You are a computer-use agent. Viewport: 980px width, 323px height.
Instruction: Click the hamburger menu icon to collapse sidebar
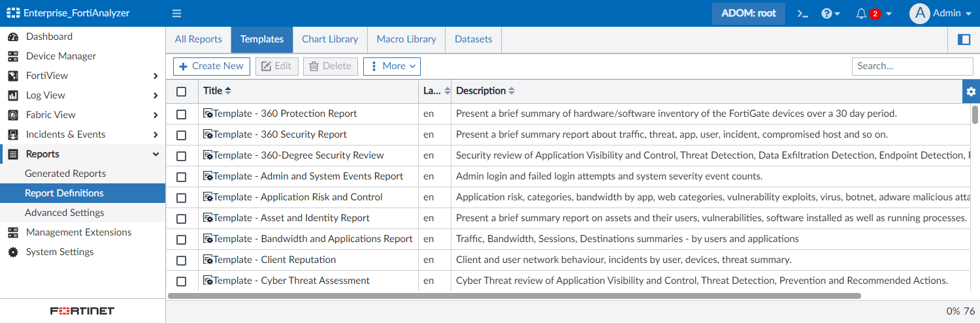[176, 14]
